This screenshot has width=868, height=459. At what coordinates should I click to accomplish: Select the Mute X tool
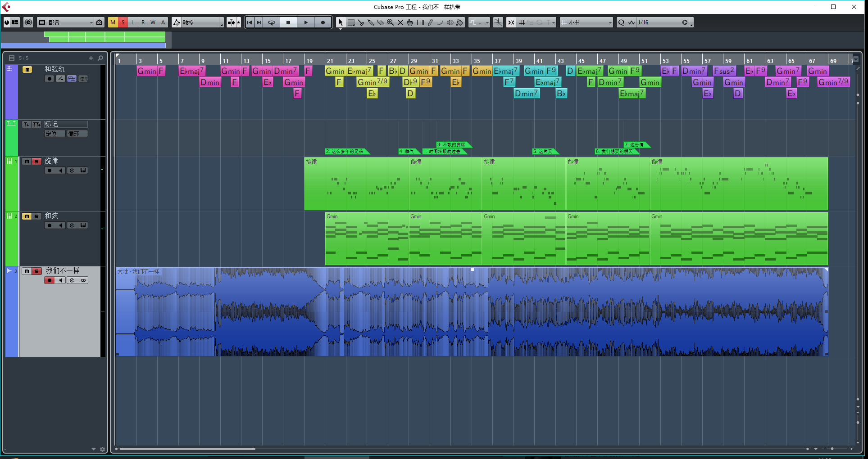point(400,22)
